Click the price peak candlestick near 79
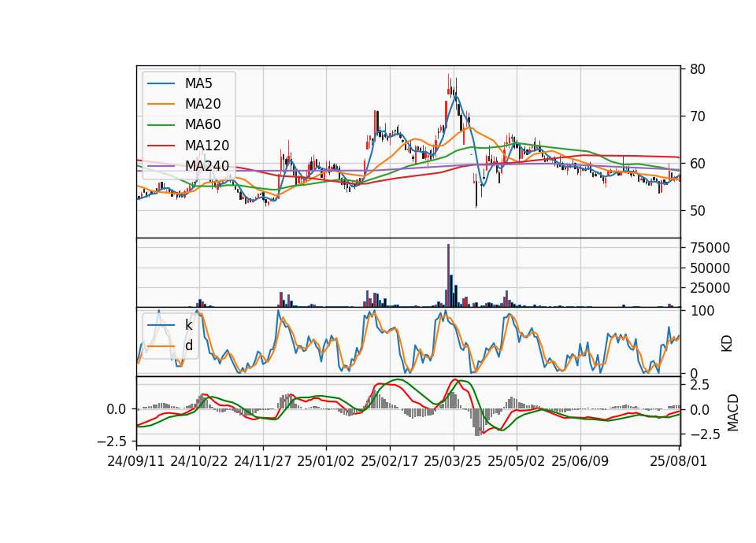 (x=448, y=84)
